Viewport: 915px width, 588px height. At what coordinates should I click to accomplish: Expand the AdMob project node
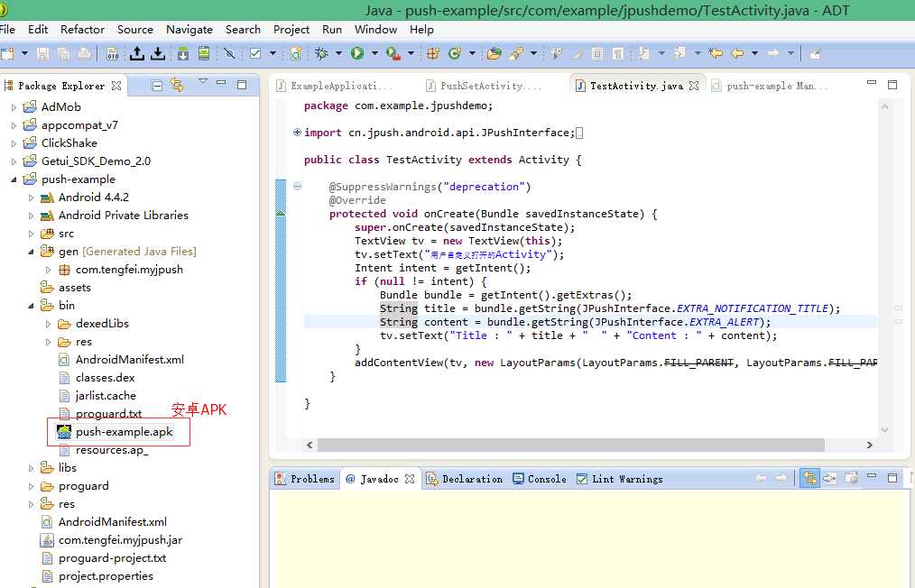pos(14,107)
